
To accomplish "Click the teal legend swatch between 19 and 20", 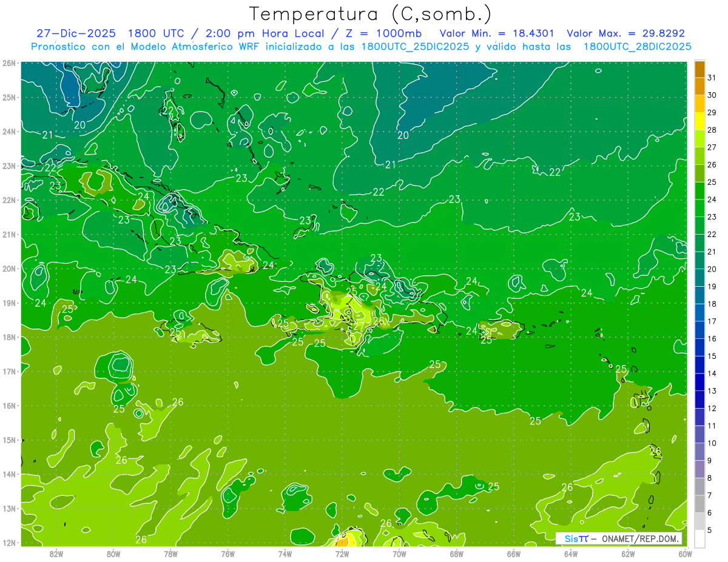I will (x=699, y=278).
